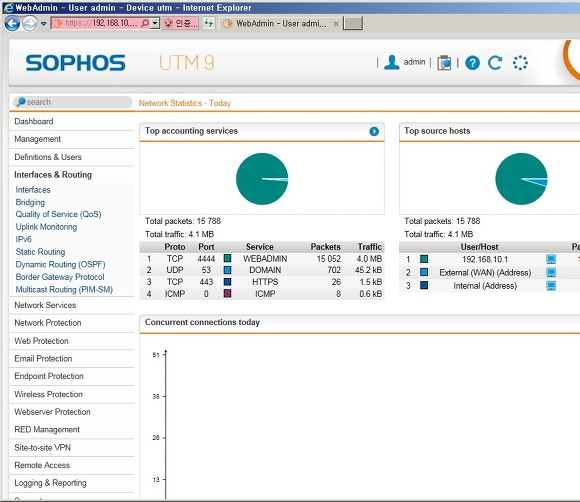This screenshot has height=502, width=580.
Task: Click 'WEBADMIN' service cell
Action: [265, 259]
